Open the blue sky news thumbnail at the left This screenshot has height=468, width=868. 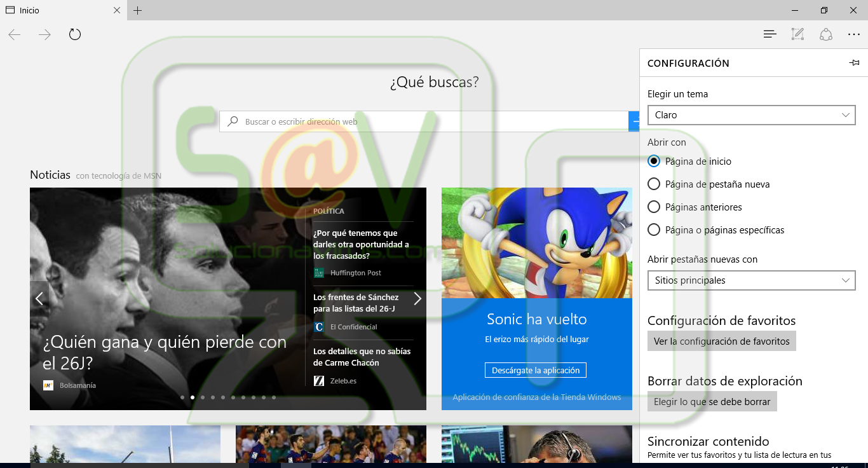(125, 444)
